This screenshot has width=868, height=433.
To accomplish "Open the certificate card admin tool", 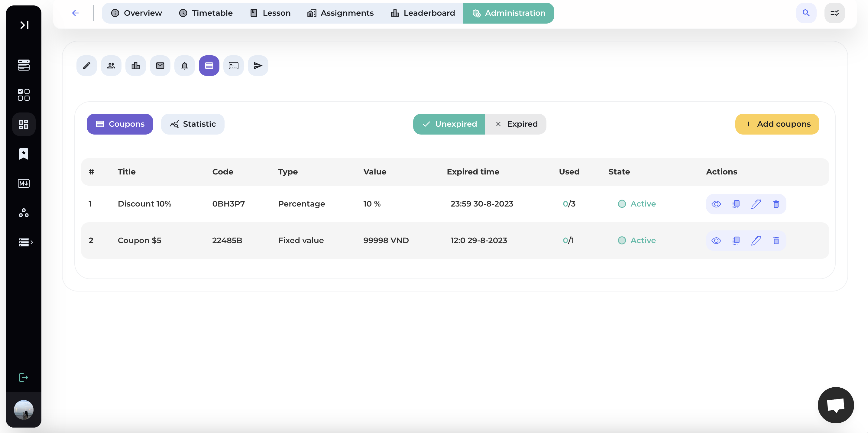I will 234,66.
